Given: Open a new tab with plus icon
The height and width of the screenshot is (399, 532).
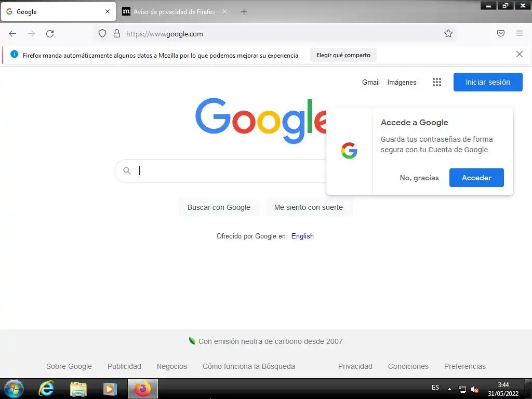Looking at the screenshot, I should pyautogui.click(x=244, y=12).
